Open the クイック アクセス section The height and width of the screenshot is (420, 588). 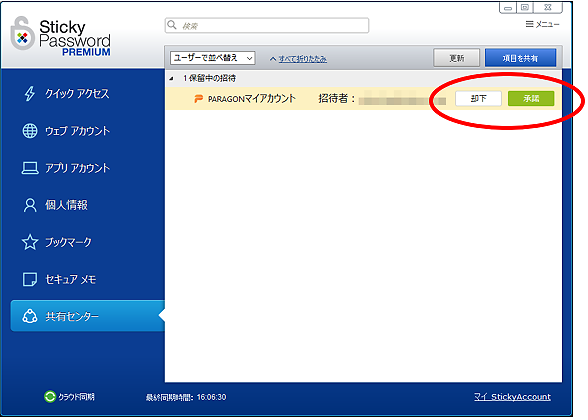pos(77,93)
